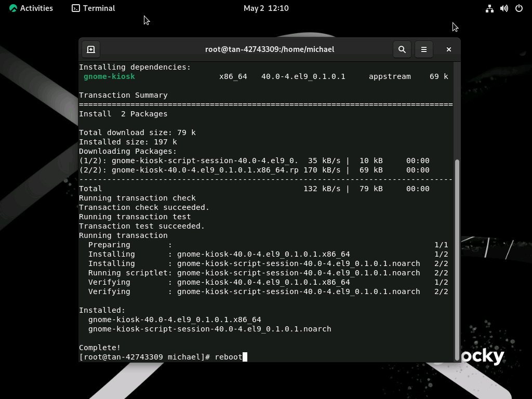The image size is (532, 399).
Task: Click the terminal title bar text
Action: click(269, 49)
